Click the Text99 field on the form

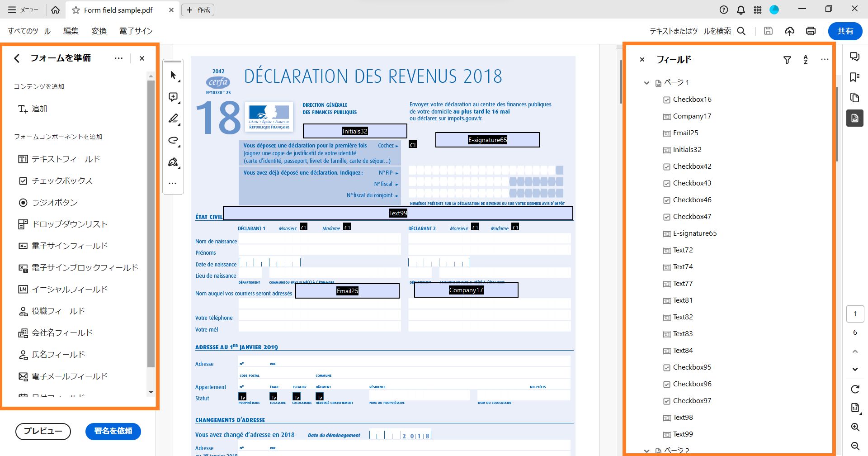[398, 213]
